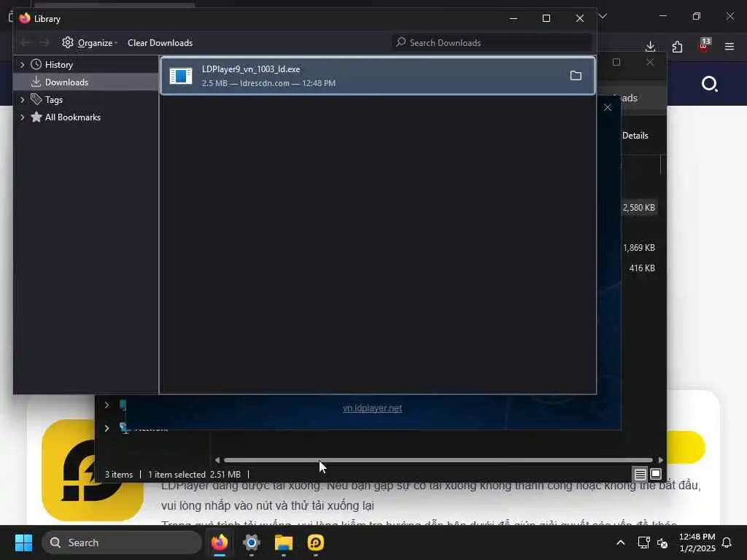This screenshot has width=747, height=560.
Task: Open Firefox from the taskbar
Action: (x=219, y=542)
